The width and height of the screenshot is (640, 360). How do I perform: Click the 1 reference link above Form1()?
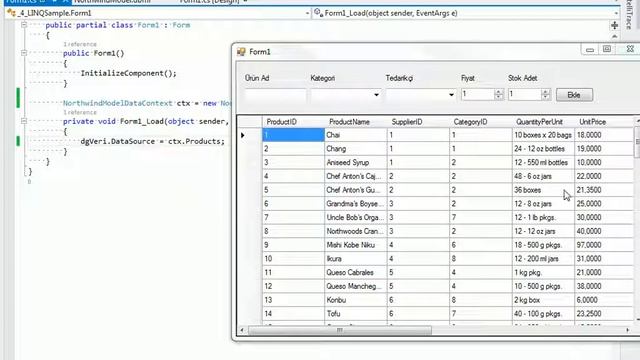pyautogui.click(x=80, y=44)
